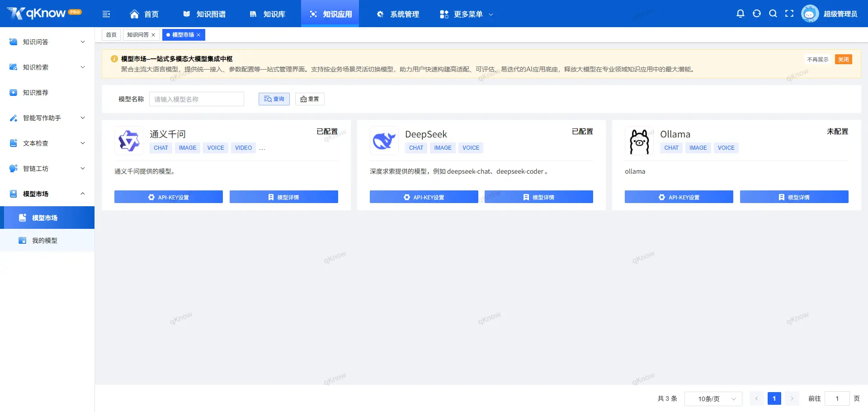Select page 1 in pagination

774,398
